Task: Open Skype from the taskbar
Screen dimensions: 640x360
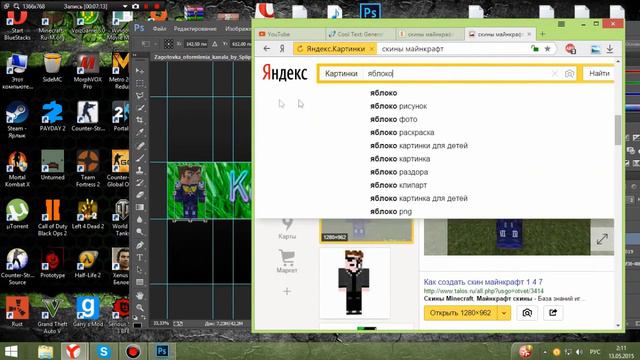Action: (x=104, y=351)
